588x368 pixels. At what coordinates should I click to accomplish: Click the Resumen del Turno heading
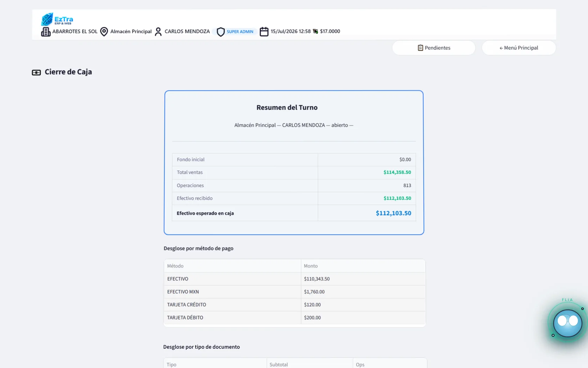point(287,108)
